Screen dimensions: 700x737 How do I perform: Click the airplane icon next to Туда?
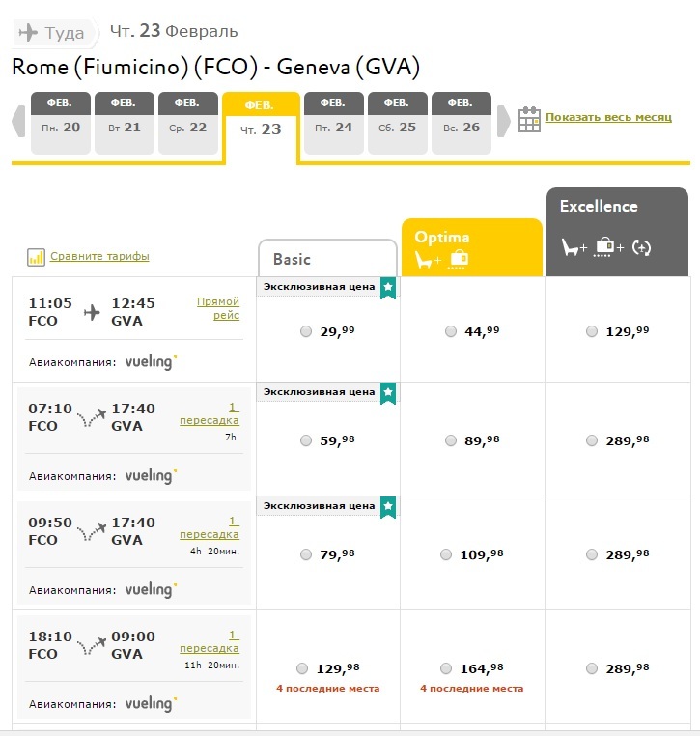[29, 33]
